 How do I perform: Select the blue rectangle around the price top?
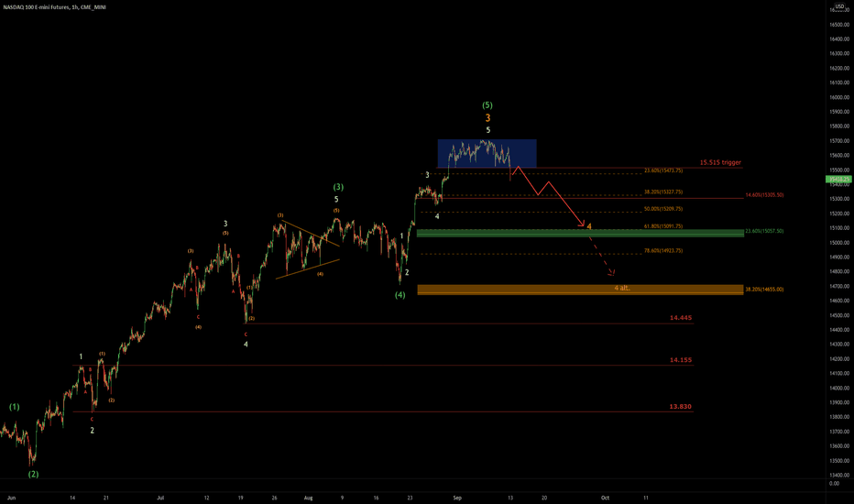coord(487,153)
